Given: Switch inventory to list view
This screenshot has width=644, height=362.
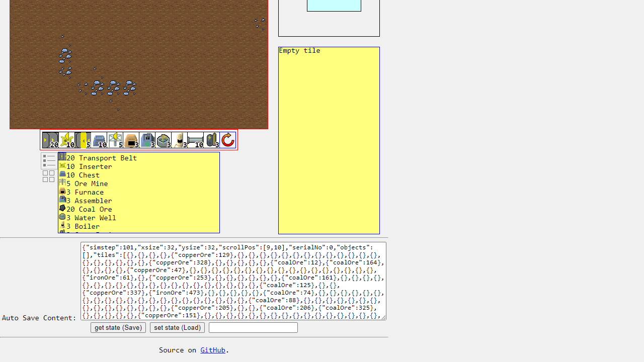Looking at the screenshot, I should click(49, 161).
